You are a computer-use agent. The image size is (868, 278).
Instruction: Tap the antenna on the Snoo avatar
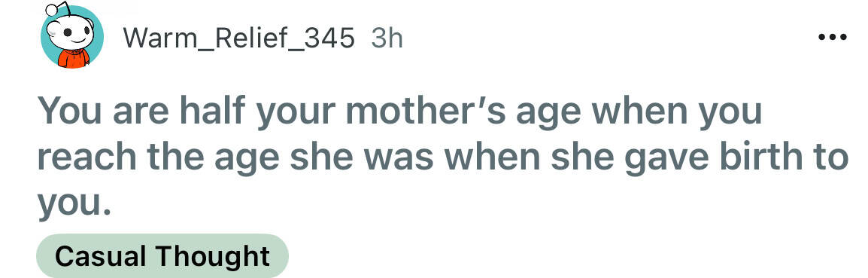(58, 11)
